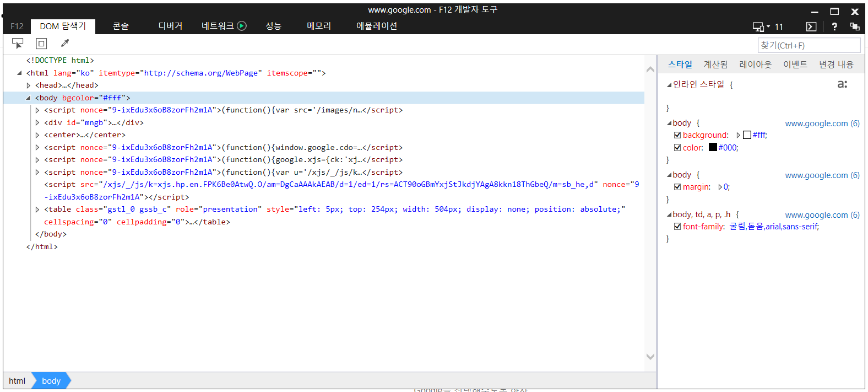Expand the script with var src='/images
Image resolution: width=868 pixels, height=392 pixels.
click(37, 110)
